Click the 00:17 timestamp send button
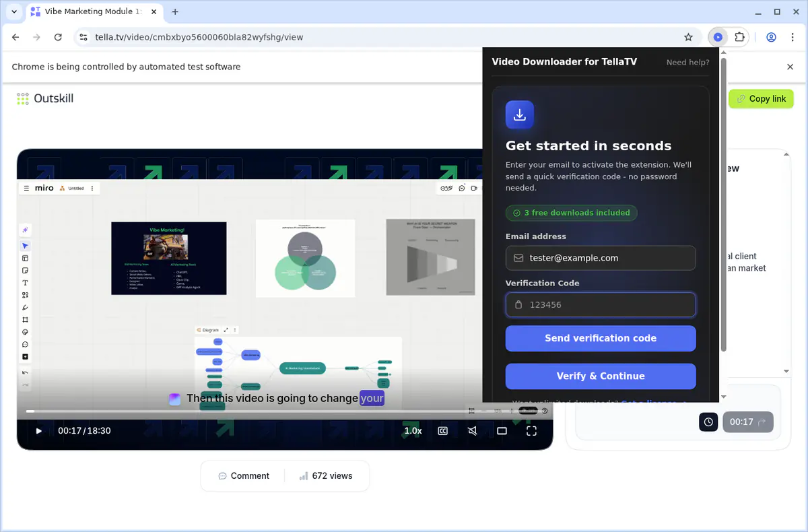This screenshot has width=808, height=532. pyautogui.click(x=748, y=422)
